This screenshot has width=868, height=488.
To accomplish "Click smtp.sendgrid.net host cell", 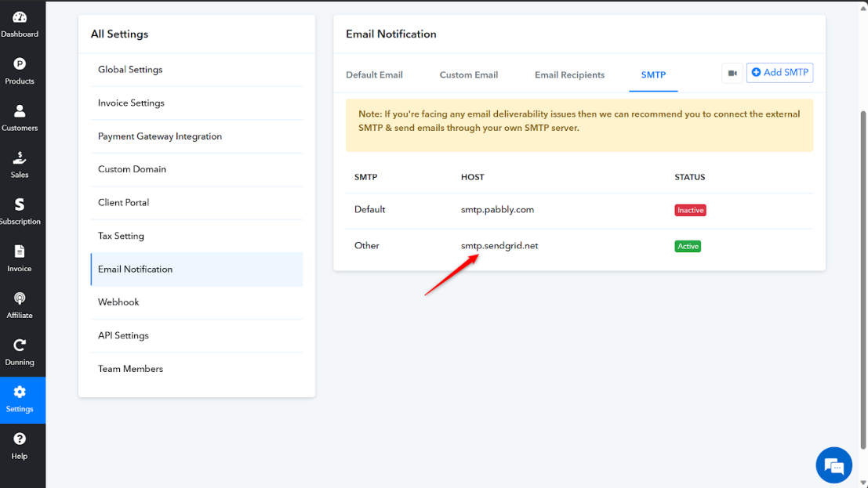I will point(499,246).
